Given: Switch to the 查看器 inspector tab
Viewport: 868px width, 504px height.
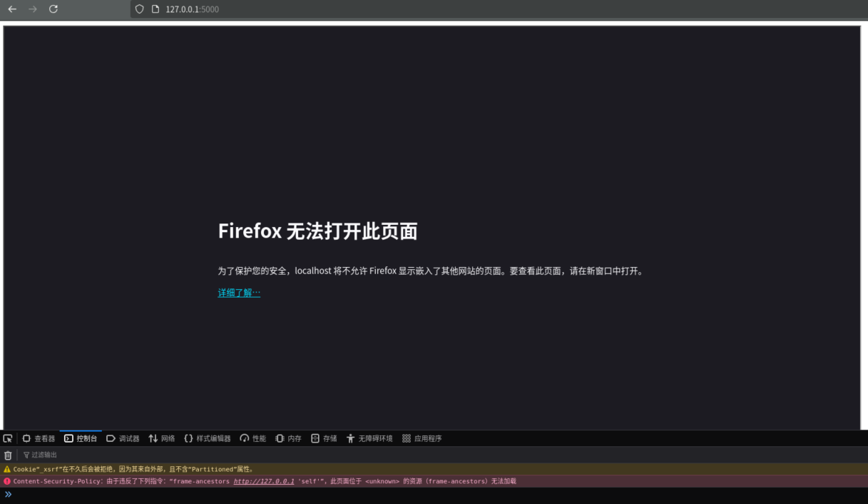Looking at the screenshot, I should pos(39,438).
